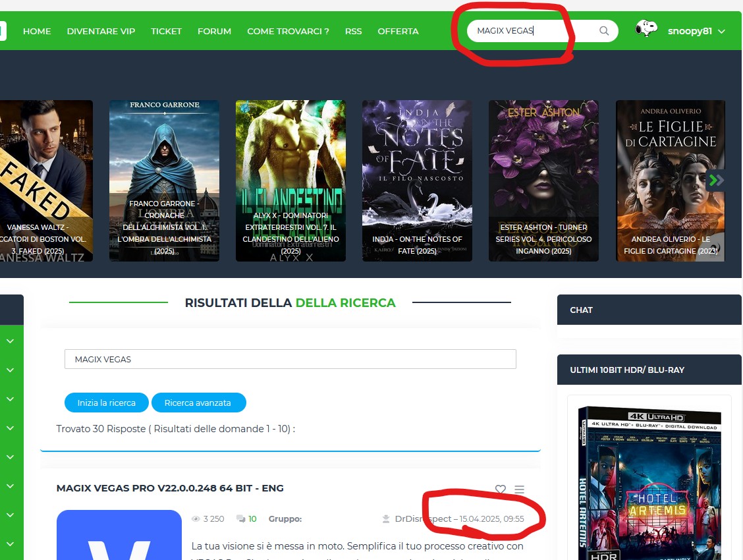The height and width of the screenshot is (560, 743).
Task: Click the 3 250 views count
Action: pos(213,518)
